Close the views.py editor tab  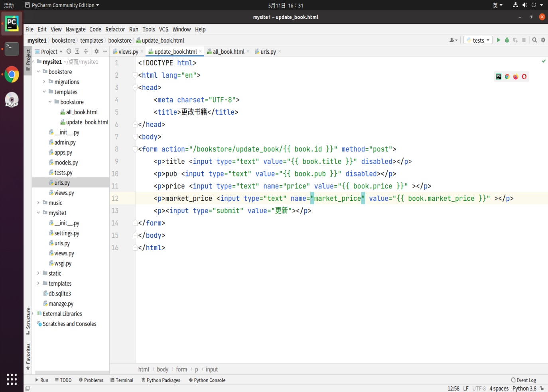click(x=142, y=51)
